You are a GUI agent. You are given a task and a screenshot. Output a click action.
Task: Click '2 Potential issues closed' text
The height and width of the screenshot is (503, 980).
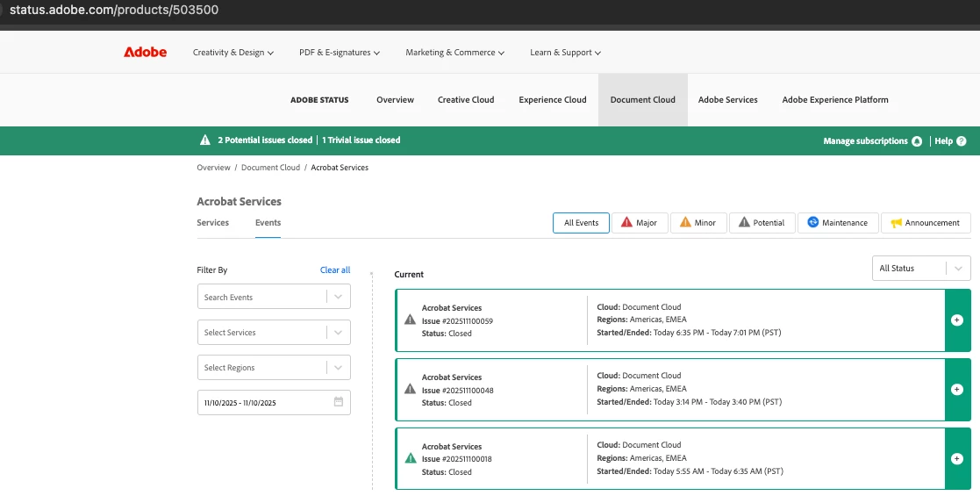(x=265, y=140)
